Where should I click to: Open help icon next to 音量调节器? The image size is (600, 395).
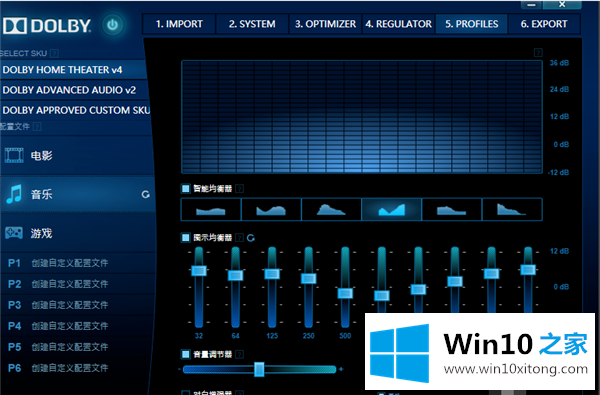[x=240, y=354]
